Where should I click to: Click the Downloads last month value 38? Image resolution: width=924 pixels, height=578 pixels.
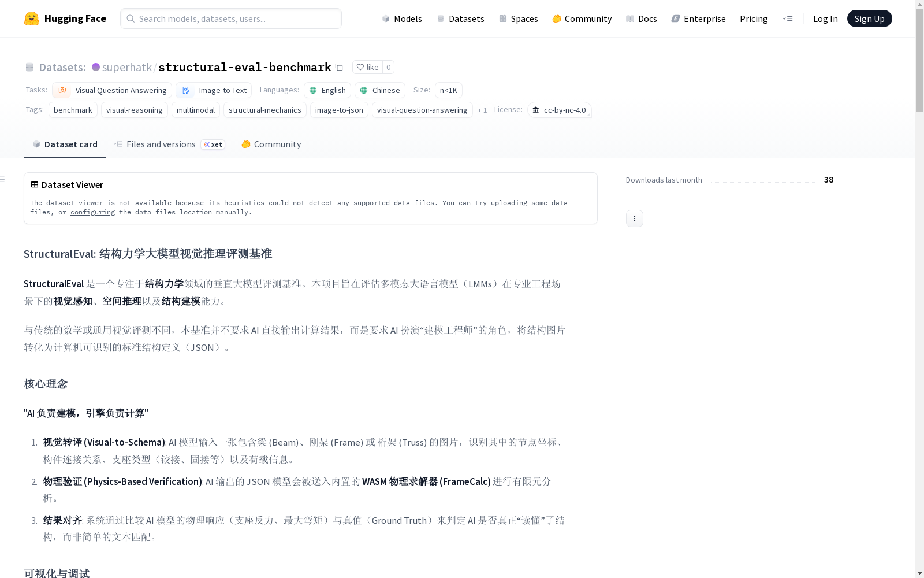coord(829,180)
